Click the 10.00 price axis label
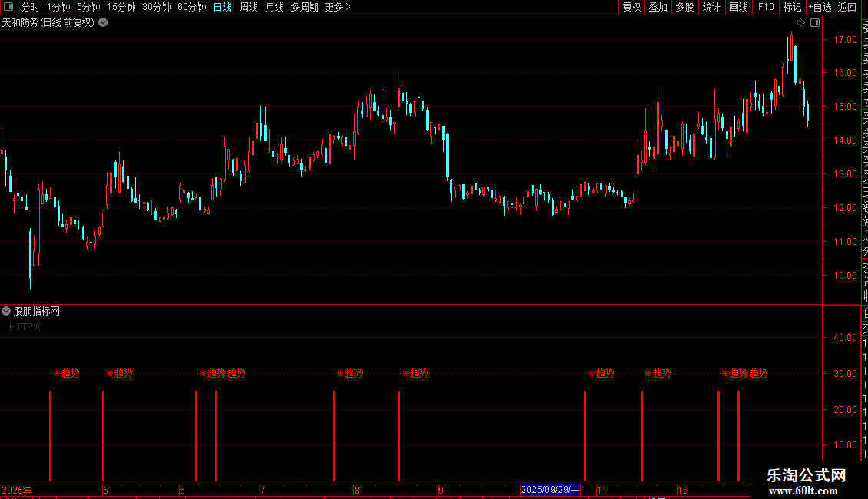 coord(845,276)
